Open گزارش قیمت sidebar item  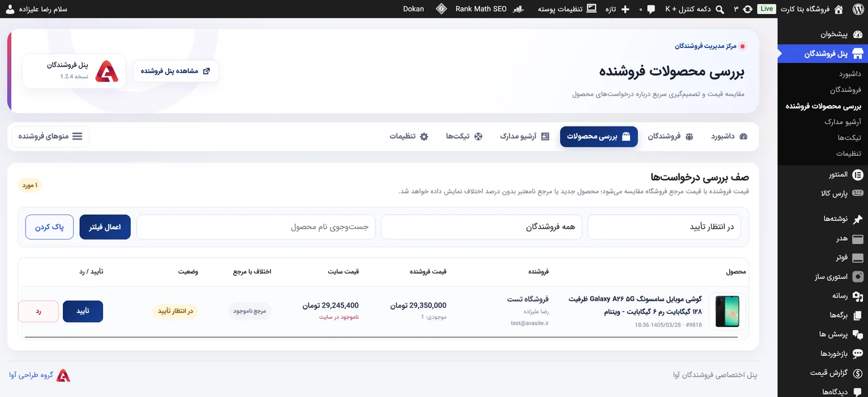pyautogui.click(x=823, y=373)
